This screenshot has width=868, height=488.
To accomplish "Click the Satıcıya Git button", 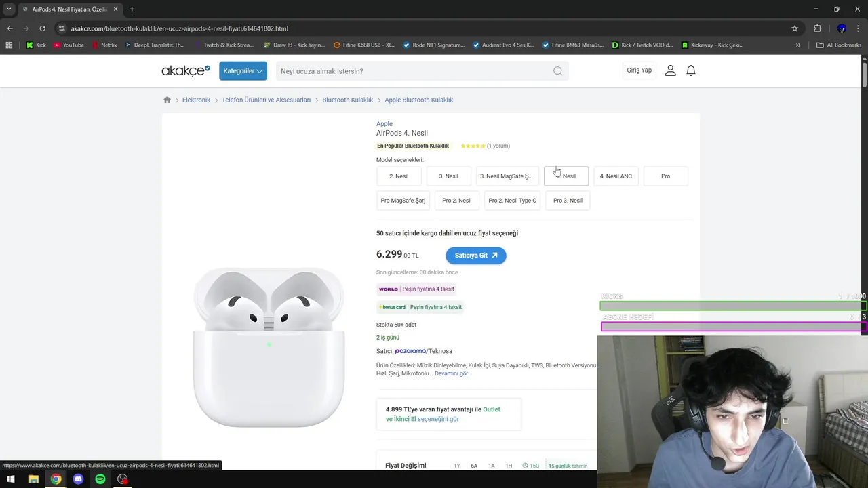I will coord(475,256).
